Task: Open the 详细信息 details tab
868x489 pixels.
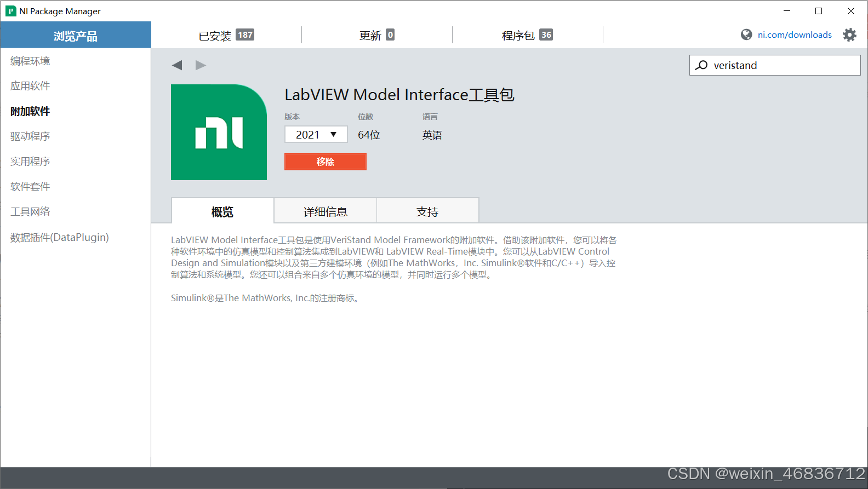Action: click(x=325, y=211)
